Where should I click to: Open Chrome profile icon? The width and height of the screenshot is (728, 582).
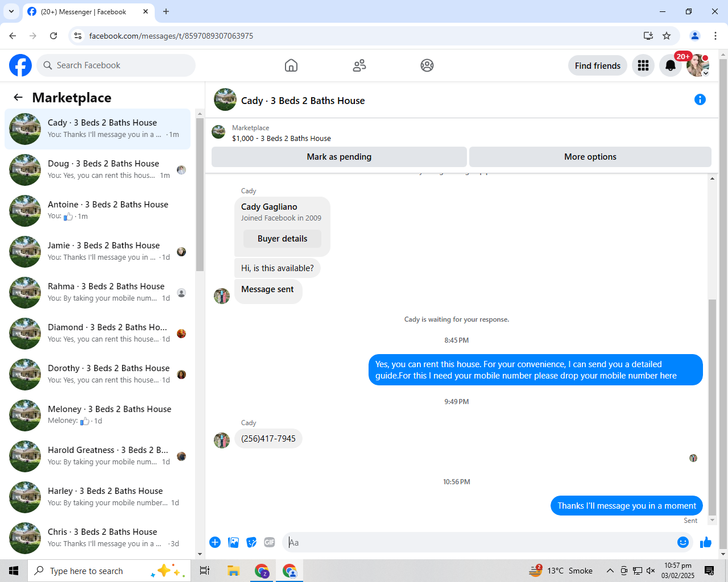pyautogui.click(x=695, y=36)
